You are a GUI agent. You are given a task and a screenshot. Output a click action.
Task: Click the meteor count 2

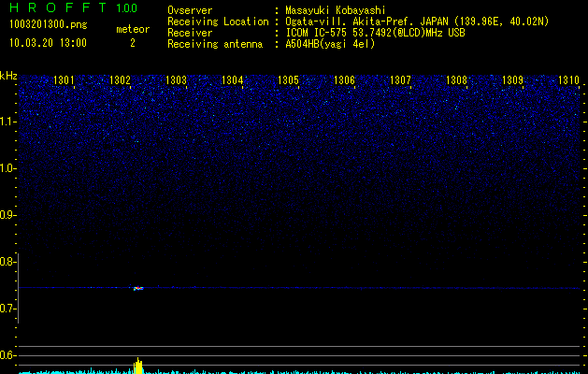tap(133, 43)
